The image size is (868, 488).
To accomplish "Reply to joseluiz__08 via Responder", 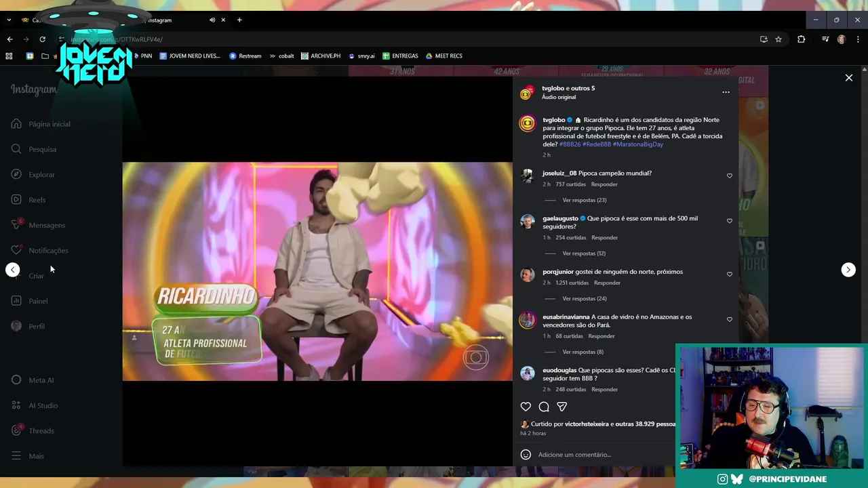I will [x=604, y=184].
